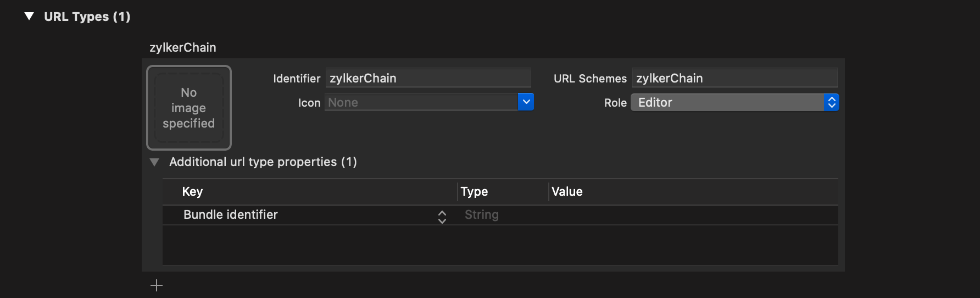Screen dimensions: 980x298
Task: Add a new URL type with plus icon
Action: (157, 285)
